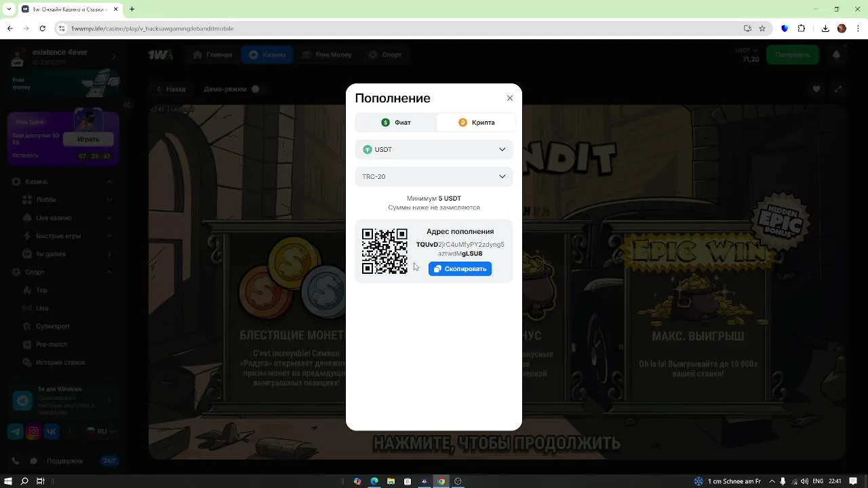The width and height of the screenshot is (868, 488).
Task: Open the Extensions puzzle icon
Action: click(x=802, y=28)
